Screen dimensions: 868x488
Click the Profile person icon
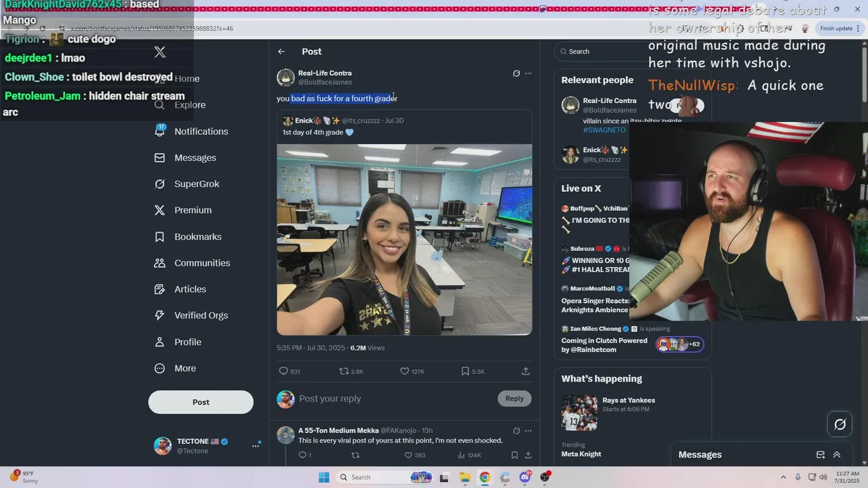[x=160, y=342]
